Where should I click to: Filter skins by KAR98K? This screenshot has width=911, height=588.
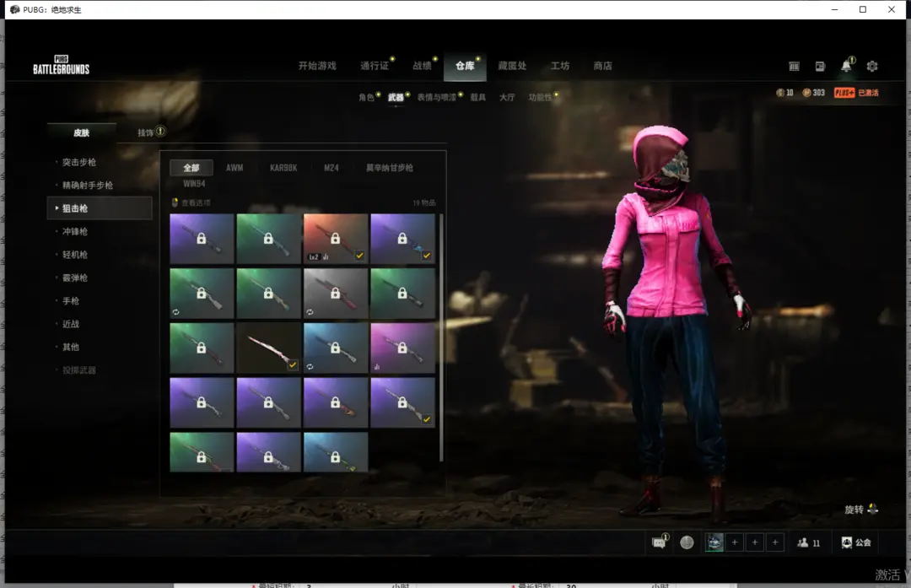coord(283,168)
